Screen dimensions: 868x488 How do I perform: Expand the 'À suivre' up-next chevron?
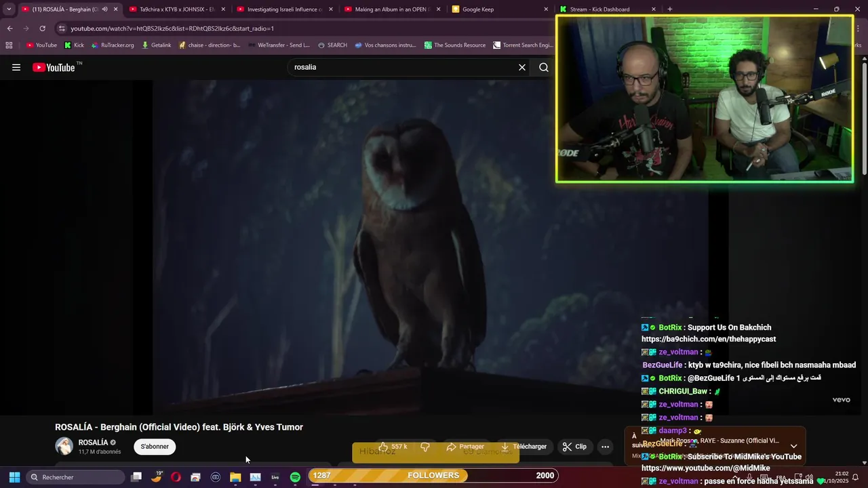(x=794, y=447)
